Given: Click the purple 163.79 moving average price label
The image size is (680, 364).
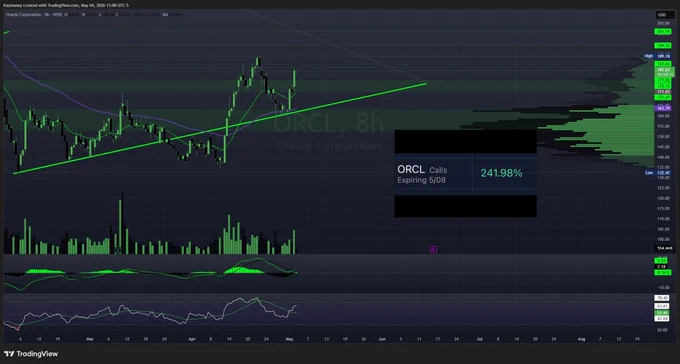Looking at the screenshot, I should click(x=664, y=108).
